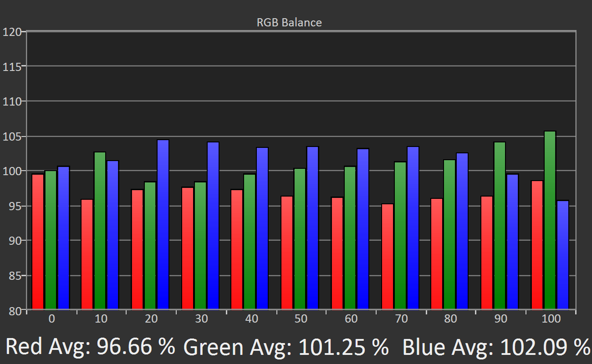Select the blue bar at stimulus 30
Image resolution: width=592 pixels, height=364 pixels.
[213, 226]
